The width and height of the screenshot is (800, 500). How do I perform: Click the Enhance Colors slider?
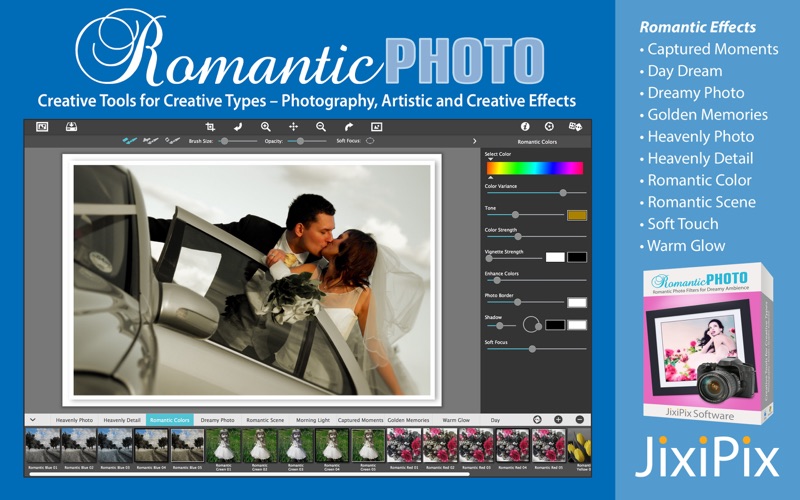[x=536, y=280]
